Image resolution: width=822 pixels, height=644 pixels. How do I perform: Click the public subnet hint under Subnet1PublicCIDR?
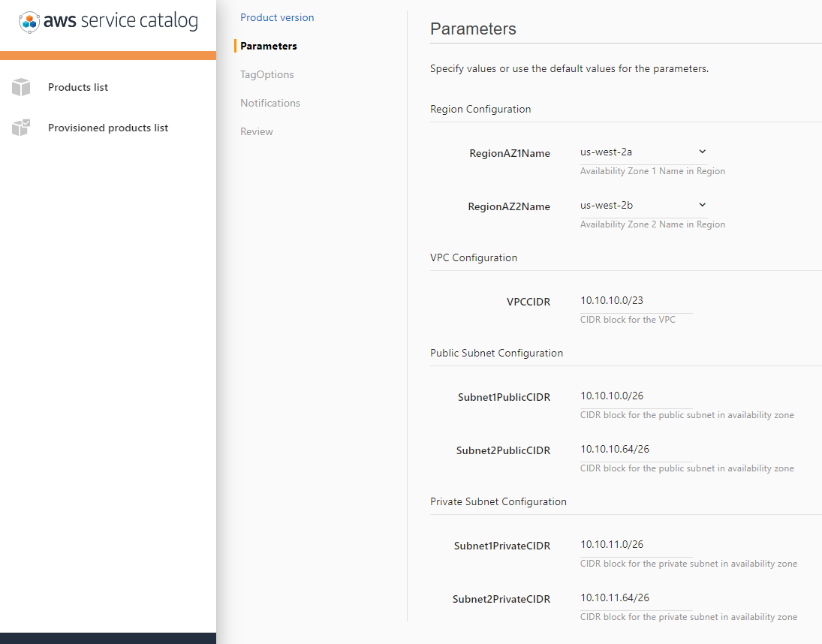click(687, 415)
